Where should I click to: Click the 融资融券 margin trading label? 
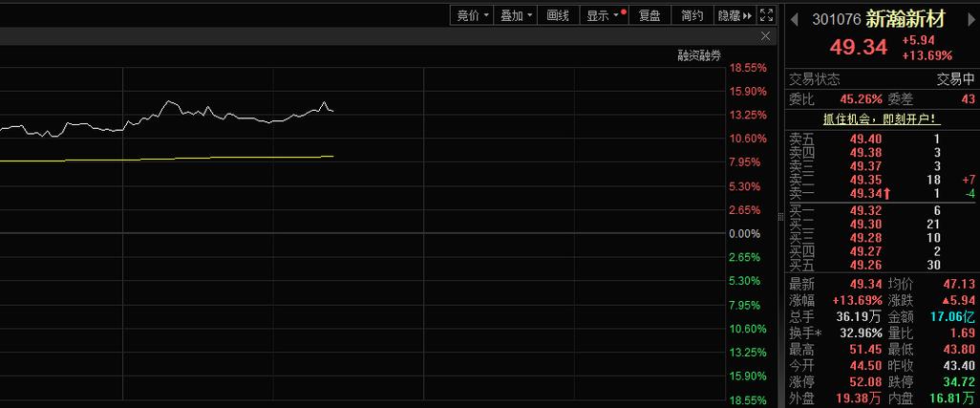(699, 56)
